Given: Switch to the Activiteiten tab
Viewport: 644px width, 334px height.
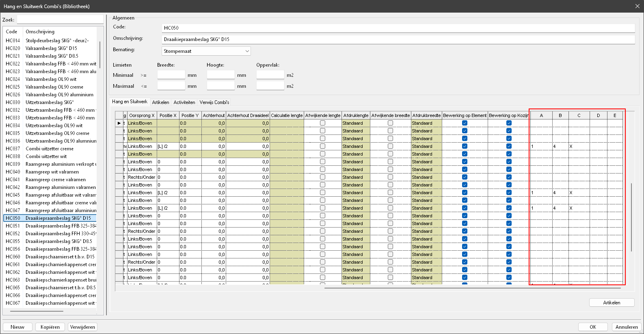Looking at the screenshot, I should coord(184,102).
